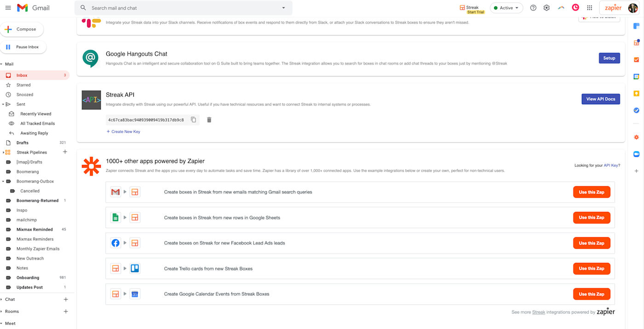Image resolution: width=644 pixels, height=329 pixels.
Task: Focus the Search mail and chat field
Action: click(x=184, y=8)
